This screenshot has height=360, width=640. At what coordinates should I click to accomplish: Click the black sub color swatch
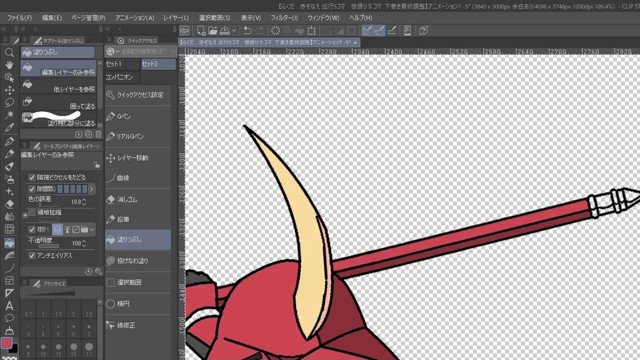14,349
